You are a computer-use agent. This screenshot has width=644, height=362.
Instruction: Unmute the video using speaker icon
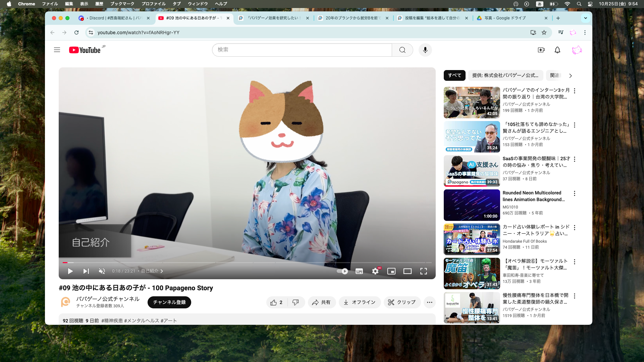coord(102,271)
